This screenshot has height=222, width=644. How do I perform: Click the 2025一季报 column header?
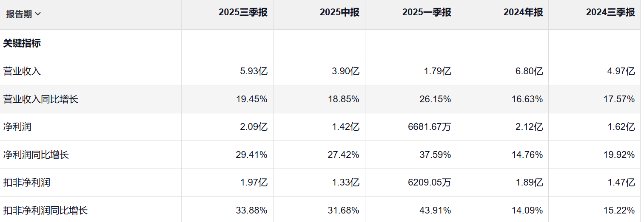[x=427, y=13]
